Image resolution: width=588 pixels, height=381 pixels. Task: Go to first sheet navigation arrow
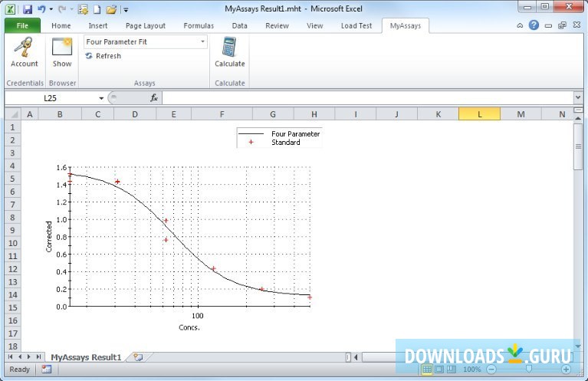[11, 356]
